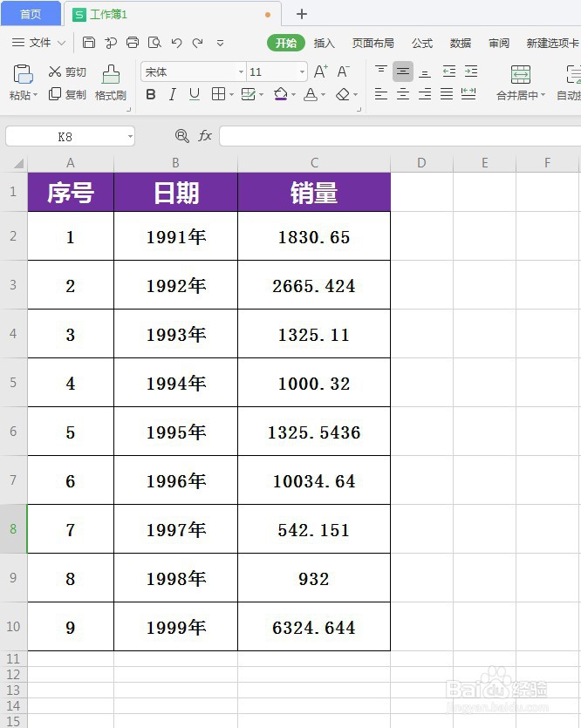This screenshot has width=581, height=728.
Task: Select the cell containing 1995年
Action: tap(175, 432)
